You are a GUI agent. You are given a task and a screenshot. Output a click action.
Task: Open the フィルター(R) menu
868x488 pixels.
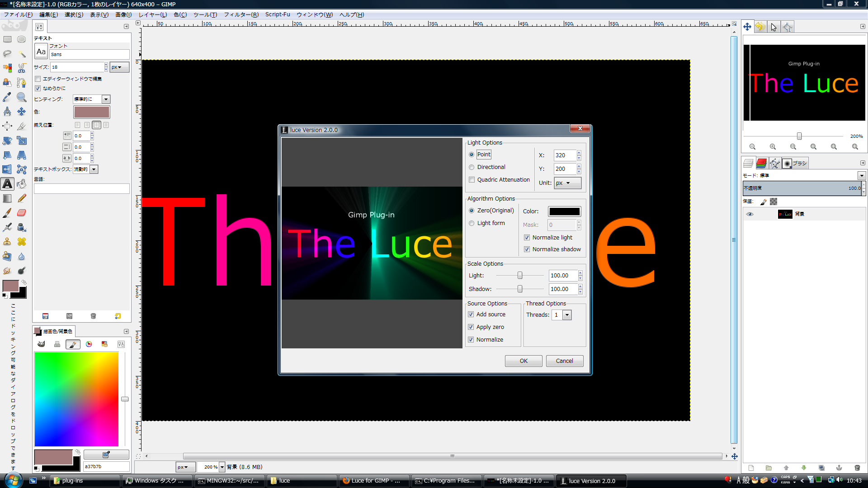241,15
